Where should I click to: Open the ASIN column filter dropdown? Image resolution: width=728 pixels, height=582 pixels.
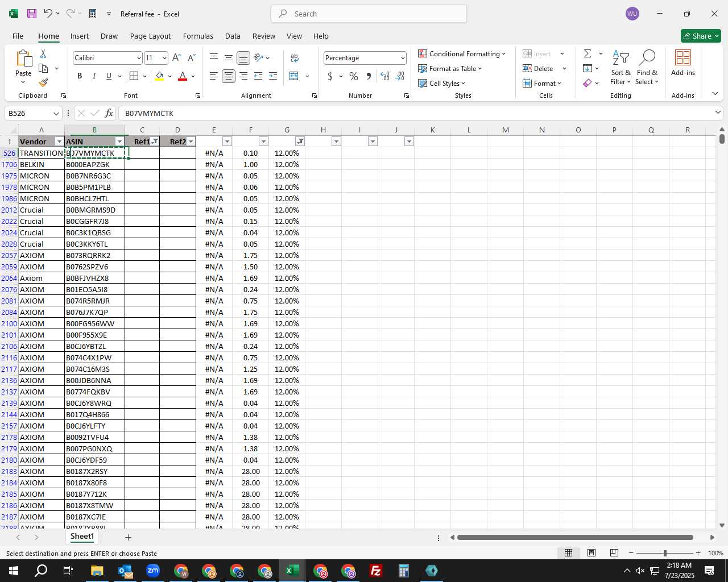pos(119,142)
